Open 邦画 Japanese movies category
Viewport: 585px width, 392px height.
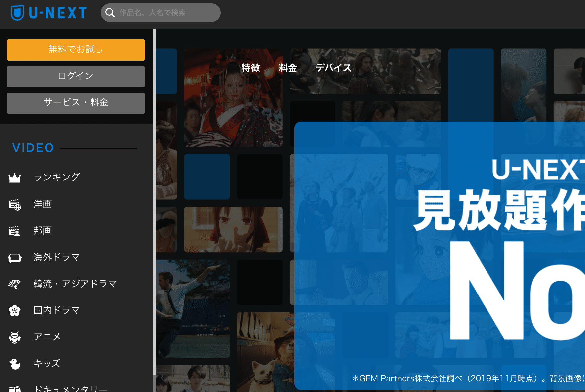click(x=43, y=230)
